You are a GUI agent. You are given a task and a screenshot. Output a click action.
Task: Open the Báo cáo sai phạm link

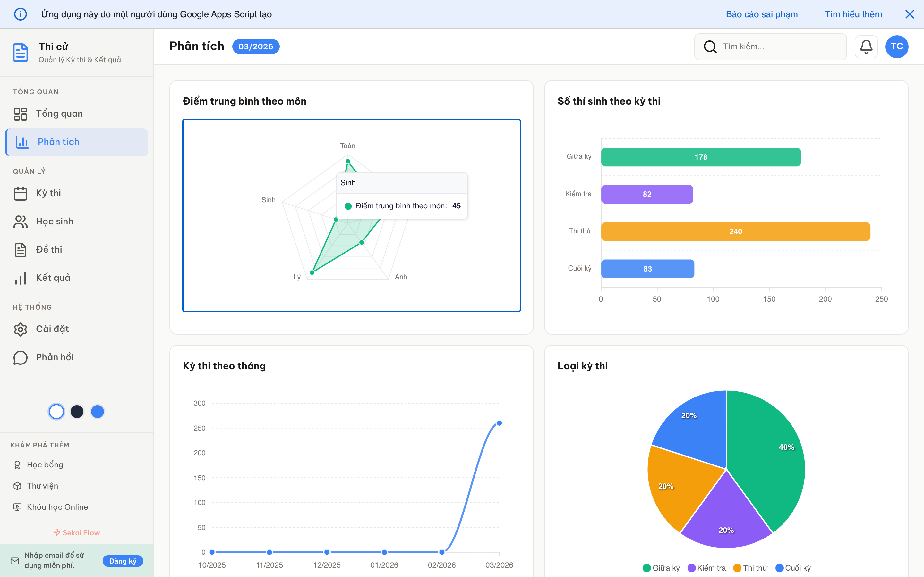761,14
